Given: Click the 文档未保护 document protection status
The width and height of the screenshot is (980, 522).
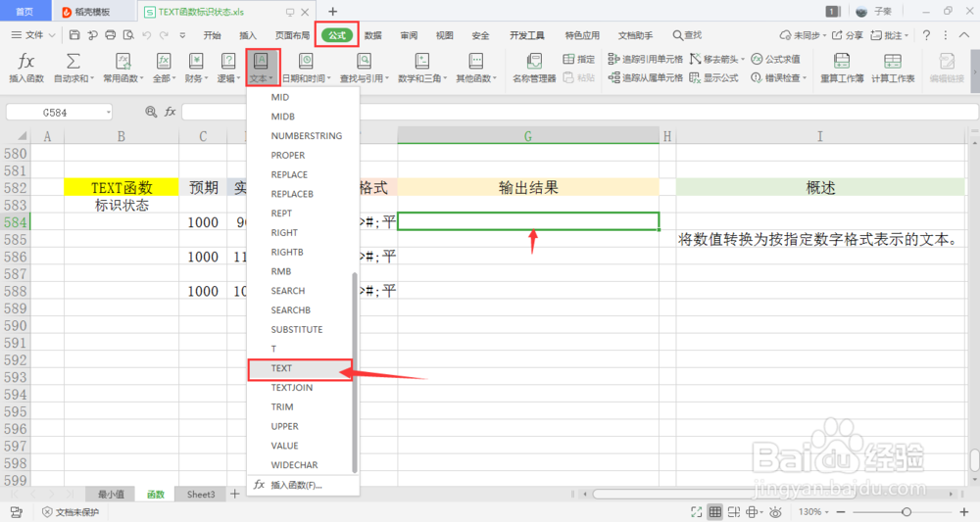Looking at the screenshot, I should click(71, 512).
